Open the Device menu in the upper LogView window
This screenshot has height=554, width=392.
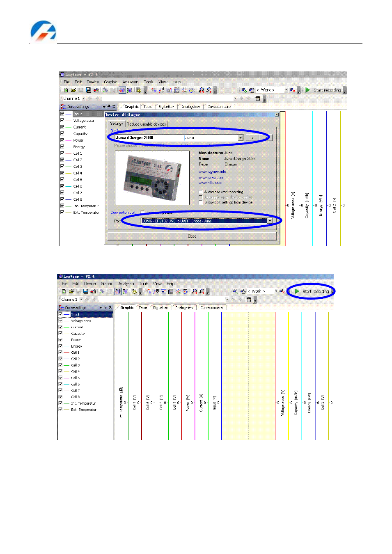(x=93, y=82)
